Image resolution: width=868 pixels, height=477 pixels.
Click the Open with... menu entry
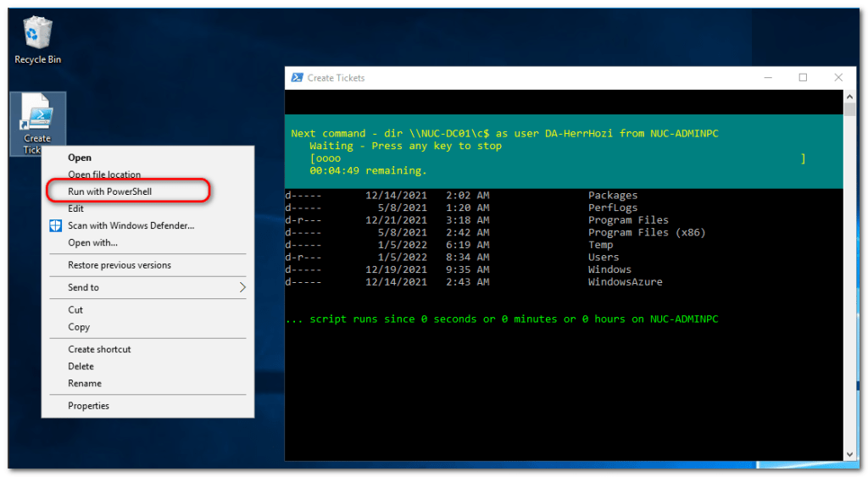pos(92,243)
